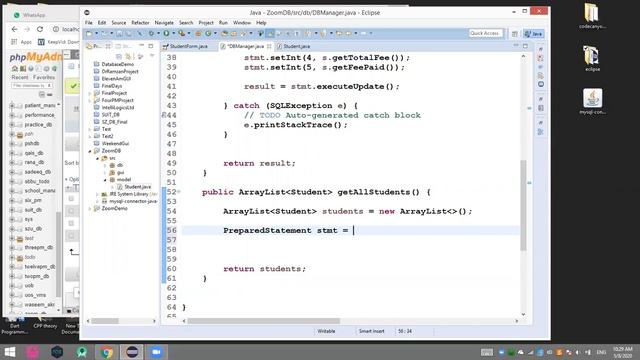Image resolution: width=640 pixels, height=360 pixels.
Task: Maximize the editor area
Action: tap(525, 46)
